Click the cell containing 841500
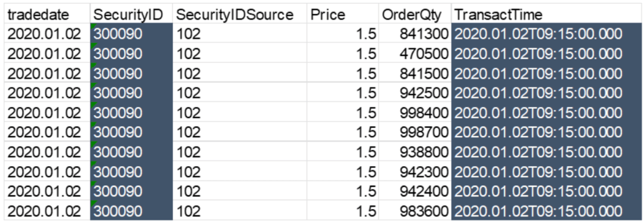The image size is (644, 224). 415,73
